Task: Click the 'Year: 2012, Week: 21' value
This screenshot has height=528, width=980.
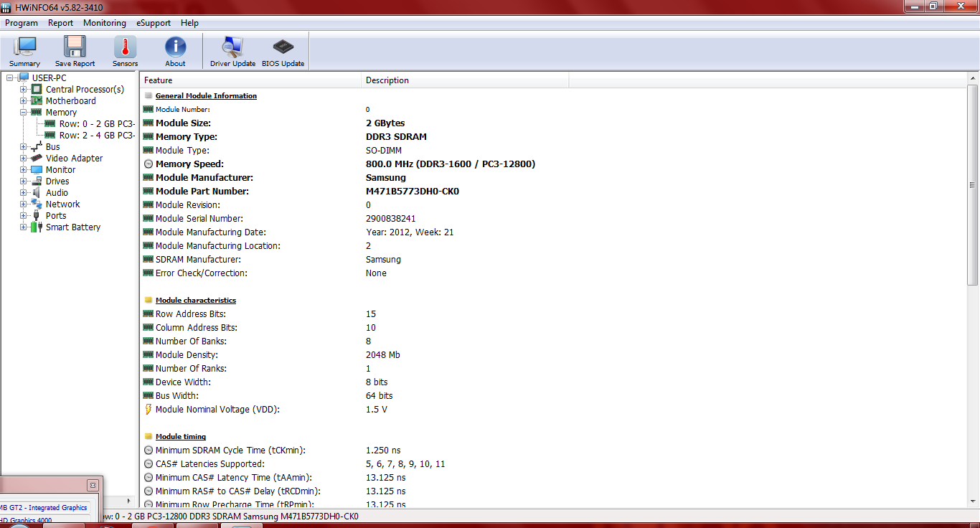Action: coord(410,232)
